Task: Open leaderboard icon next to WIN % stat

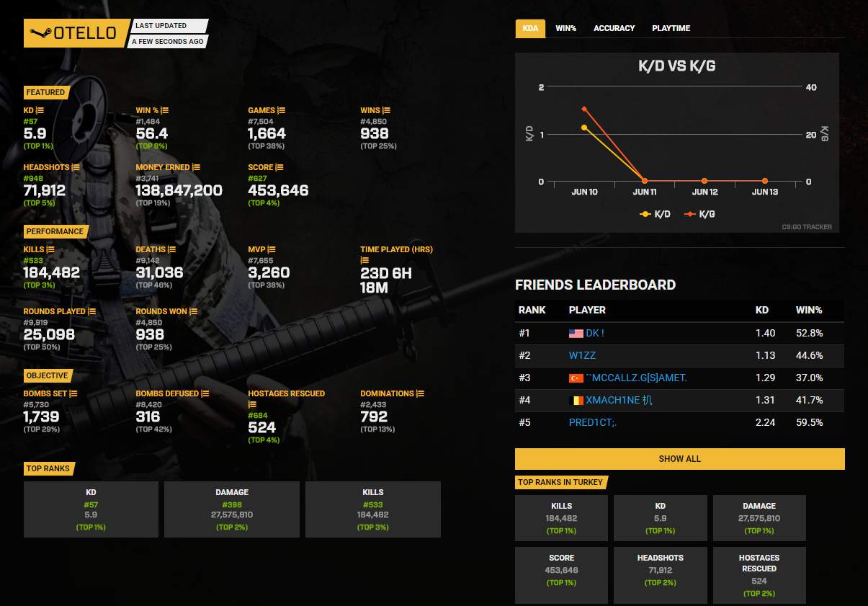Action: click(x=165, y=110)
